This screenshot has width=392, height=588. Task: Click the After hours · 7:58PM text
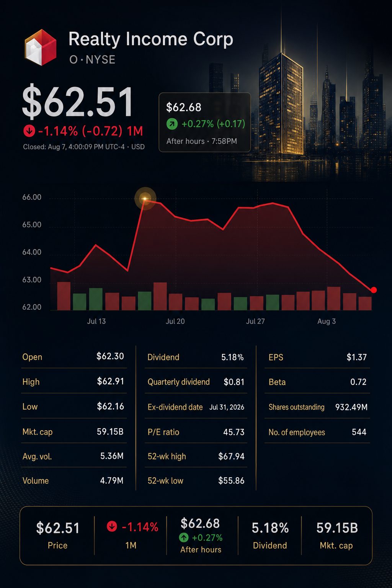(x=202, y=141)
